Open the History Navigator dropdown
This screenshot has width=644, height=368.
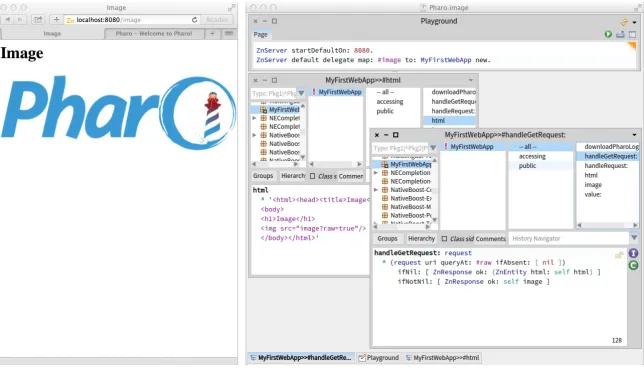coord(634,238)
